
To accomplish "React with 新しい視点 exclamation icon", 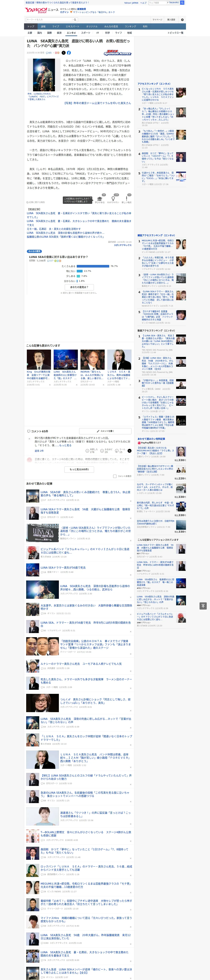I will click(x=127, y=199).
